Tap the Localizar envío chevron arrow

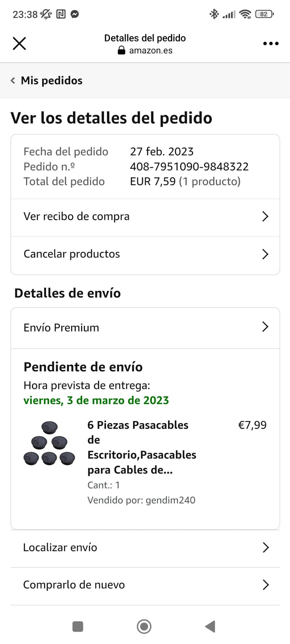(x=265, y=547)
